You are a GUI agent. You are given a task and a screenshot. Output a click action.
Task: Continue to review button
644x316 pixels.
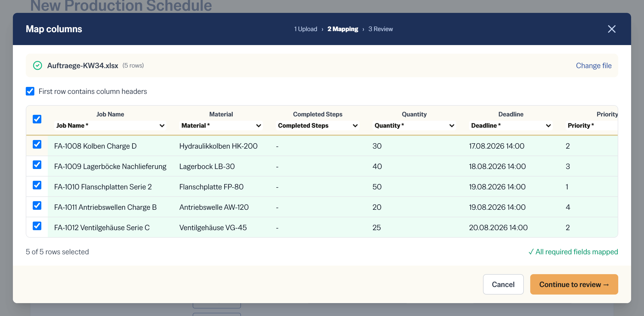coord(574,284)
